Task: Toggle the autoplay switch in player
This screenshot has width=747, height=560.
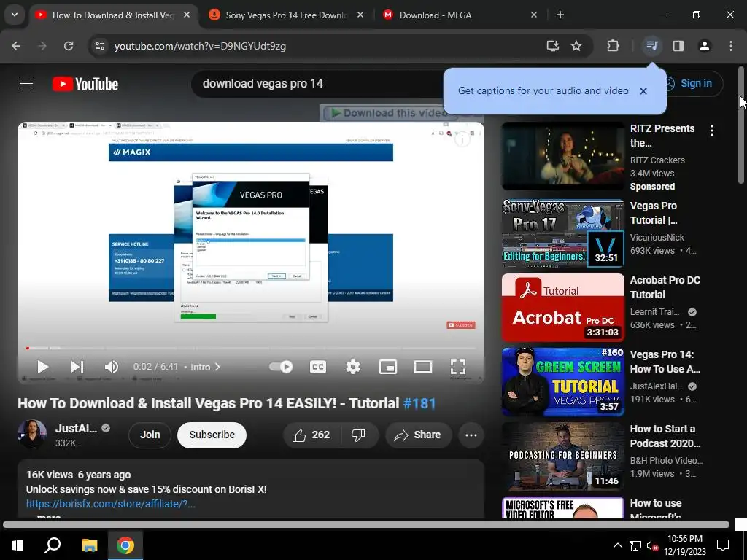Action: click(281, 367)
